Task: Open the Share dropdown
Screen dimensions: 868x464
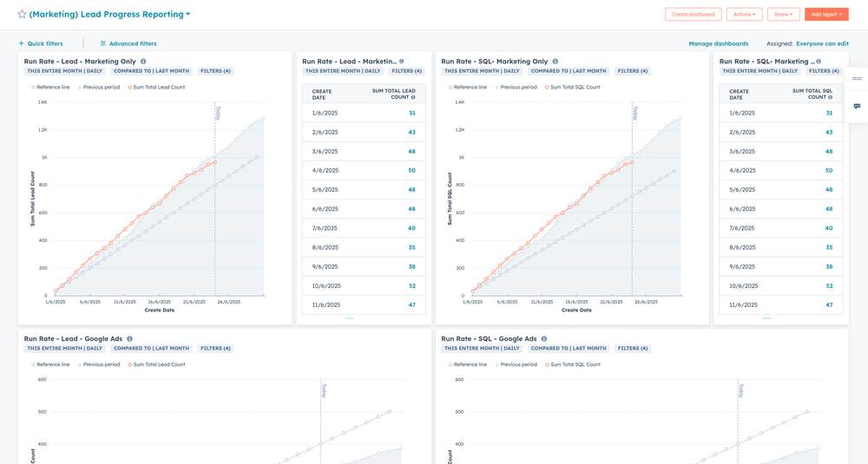Action: (x=783, y=15)
